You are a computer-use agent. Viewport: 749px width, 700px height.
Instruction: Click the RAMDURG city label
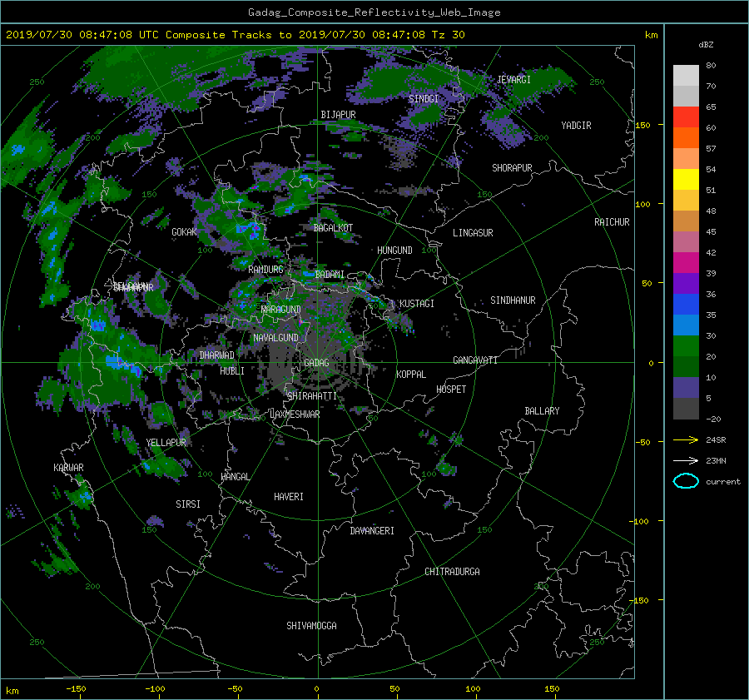tap(265, 270)
